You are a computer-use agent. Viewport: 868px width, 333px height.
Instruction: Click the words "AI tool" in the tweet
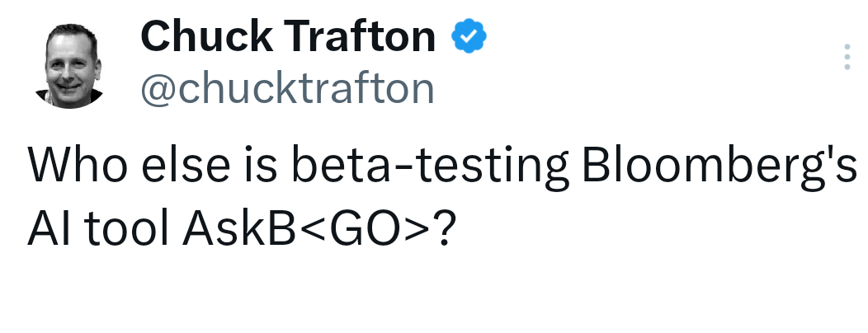98,229
